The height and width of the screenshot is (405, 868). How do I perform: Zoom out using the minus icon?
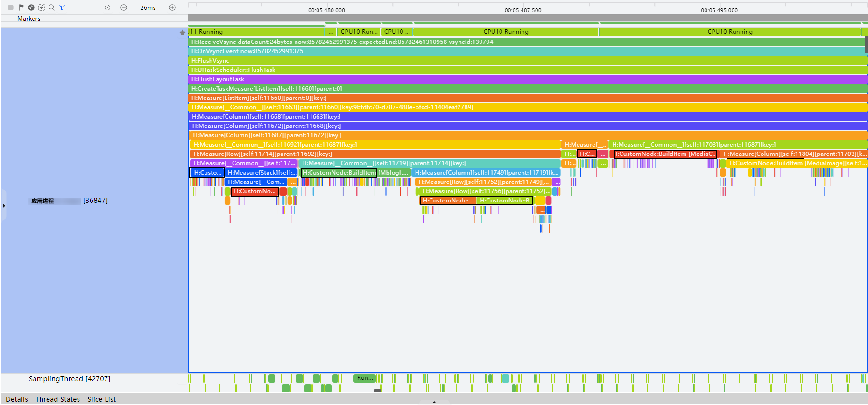pyautogui.click(x=124, y=7)
